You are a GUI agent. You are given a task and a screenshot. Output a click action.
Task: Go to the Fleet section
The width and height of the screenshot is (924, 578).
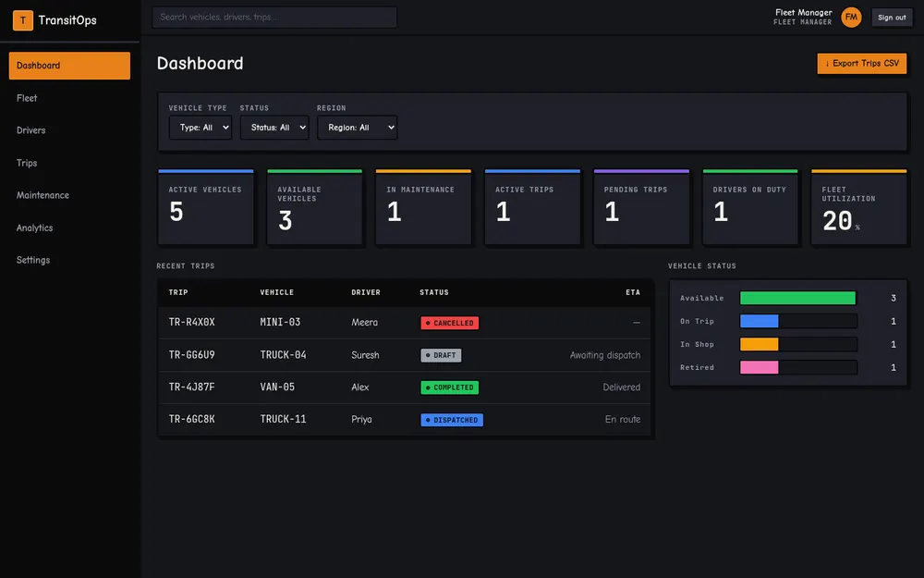coord(69,98)
